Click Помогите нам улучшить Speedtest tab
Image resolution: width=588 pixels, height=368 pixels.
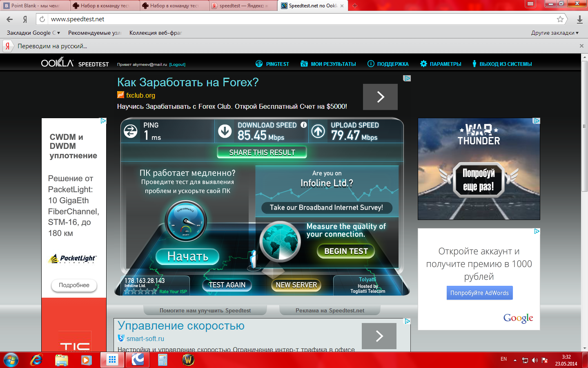click(x=205, y=310)
